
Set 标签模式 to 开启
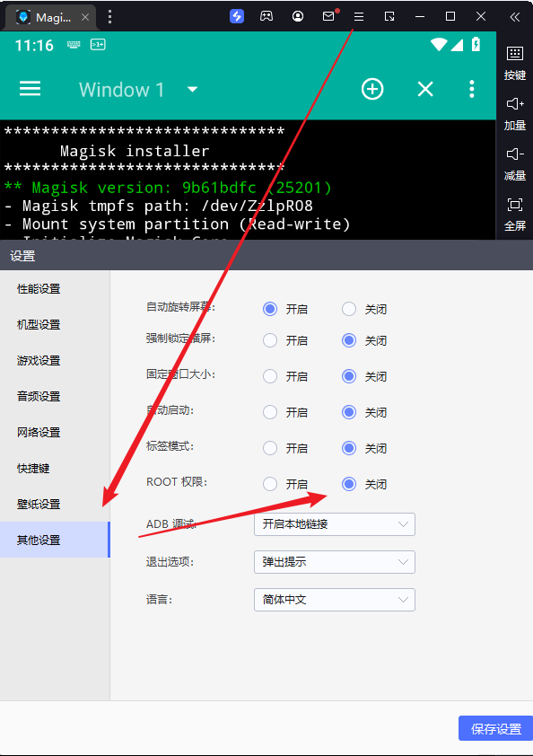tap(270, 448)
